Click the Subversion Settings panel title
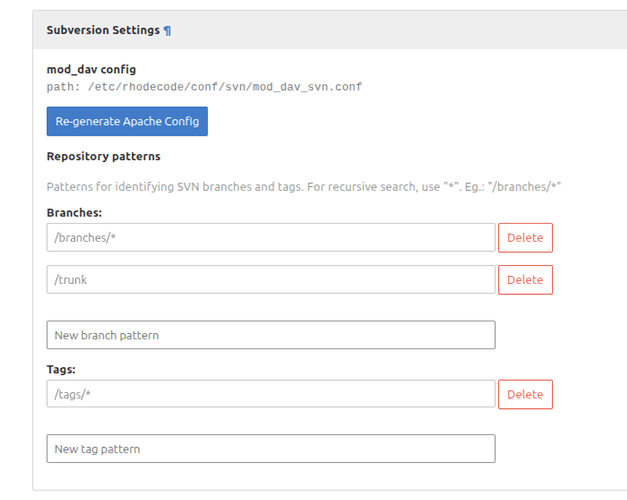 click(103, 30)
